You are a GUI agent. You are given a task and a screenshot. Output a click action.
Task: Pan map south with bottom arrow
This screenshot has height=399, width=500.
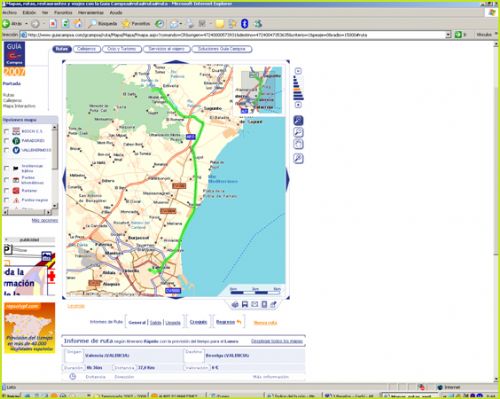(176, 297)
